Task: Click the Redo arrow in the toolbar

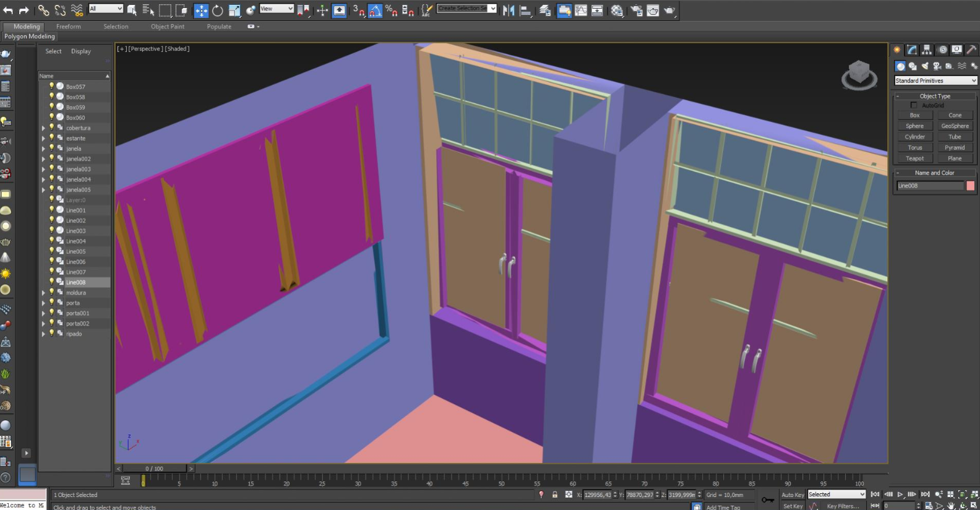Action: pyautogui.click(x=24, y=10)
